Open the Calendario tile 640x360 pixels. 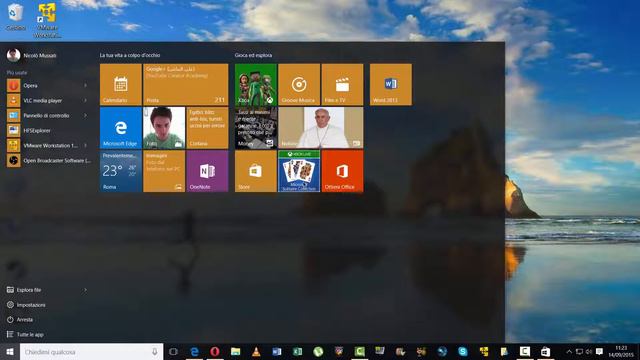[x=121, y=84]
